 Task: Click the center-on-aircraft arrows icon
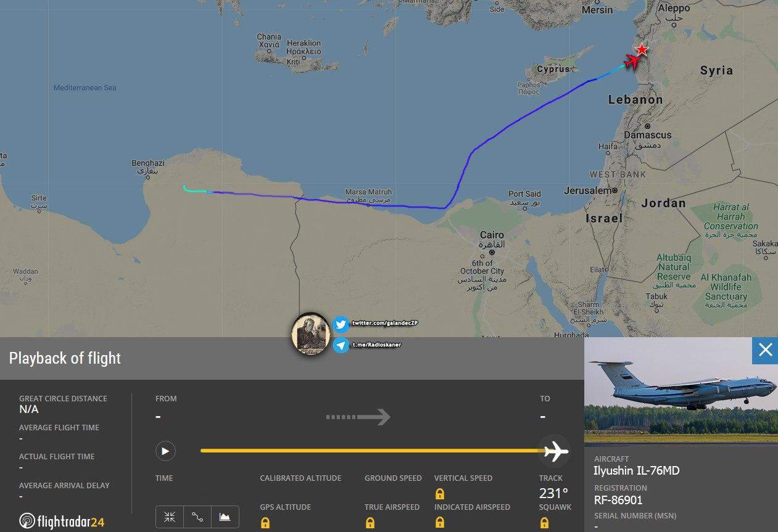[x=170, y=517]
